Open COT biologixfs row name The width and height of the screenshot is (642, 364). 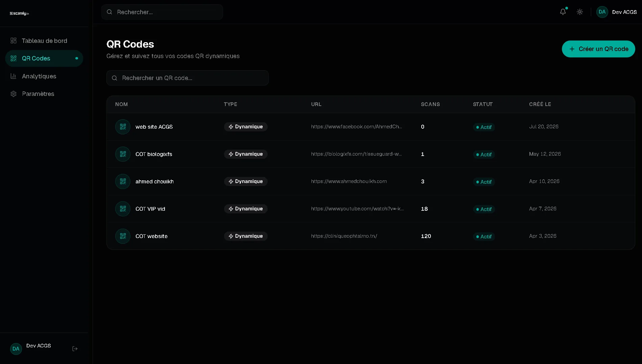154,154
